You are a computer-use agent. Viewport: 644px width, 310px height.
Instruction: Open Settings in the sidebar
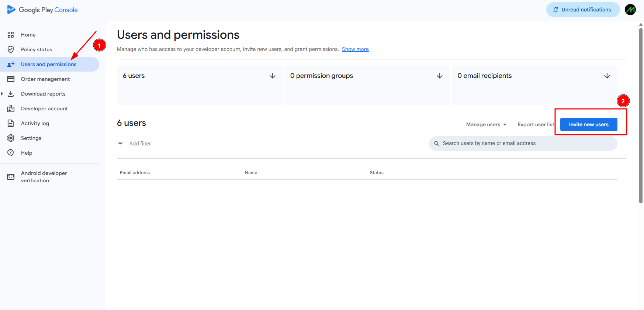point(50,138)
